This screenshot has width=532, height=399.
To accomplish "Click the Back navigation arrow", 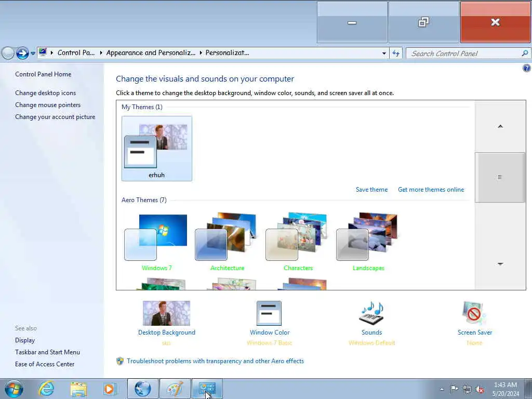I will 8,53.
